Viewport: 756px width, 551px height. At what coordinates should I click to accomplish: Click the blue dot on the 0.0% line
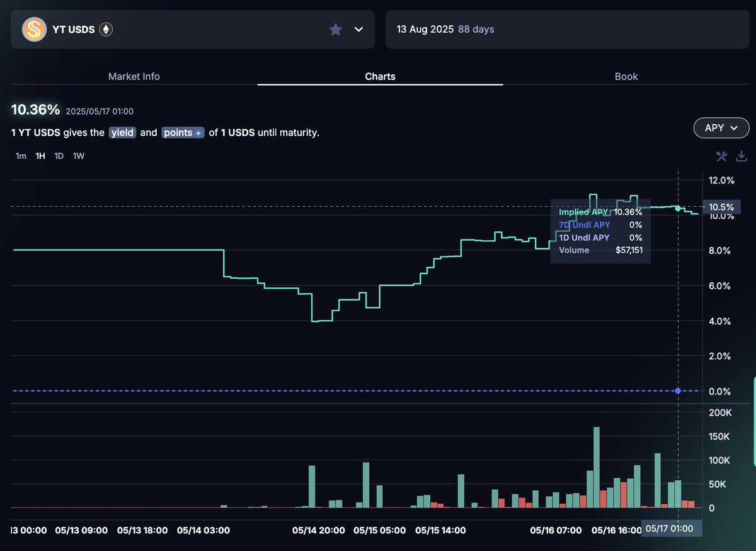click(x=678, y=391)
